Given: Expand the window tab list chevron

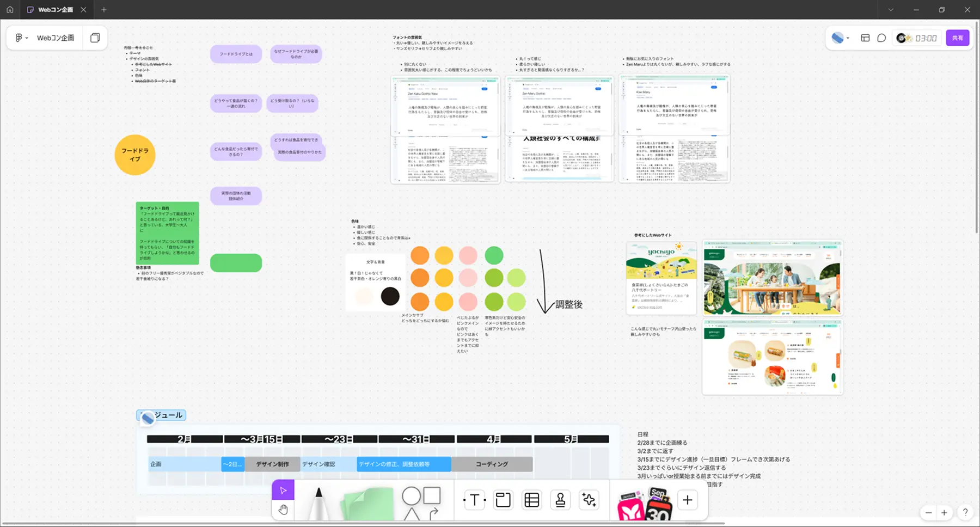Looking at the screenshot, I should pos(891,10).
